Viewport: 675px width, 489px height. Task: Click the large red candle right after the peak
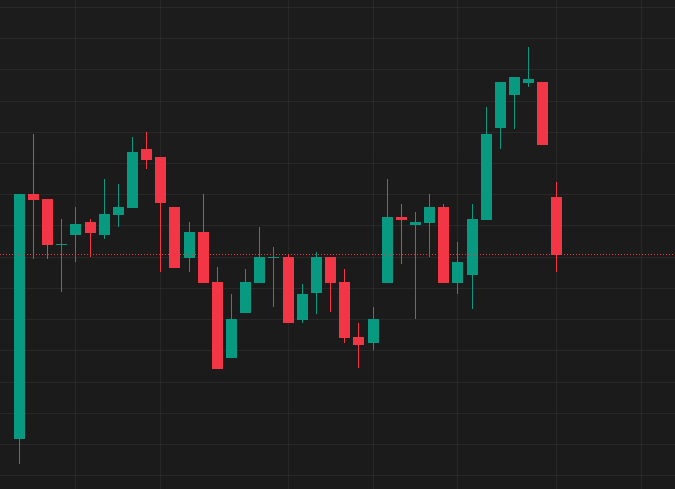coord(542,113)
